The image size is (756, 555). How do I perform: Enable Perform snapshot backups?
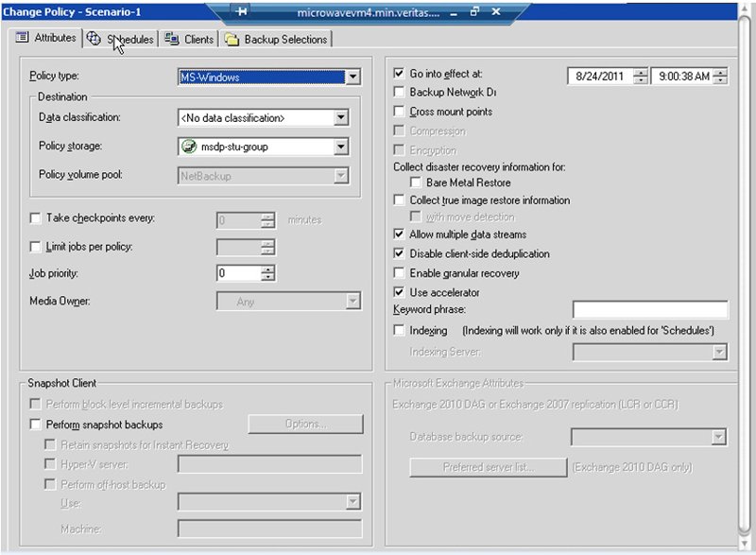(35, 425)
